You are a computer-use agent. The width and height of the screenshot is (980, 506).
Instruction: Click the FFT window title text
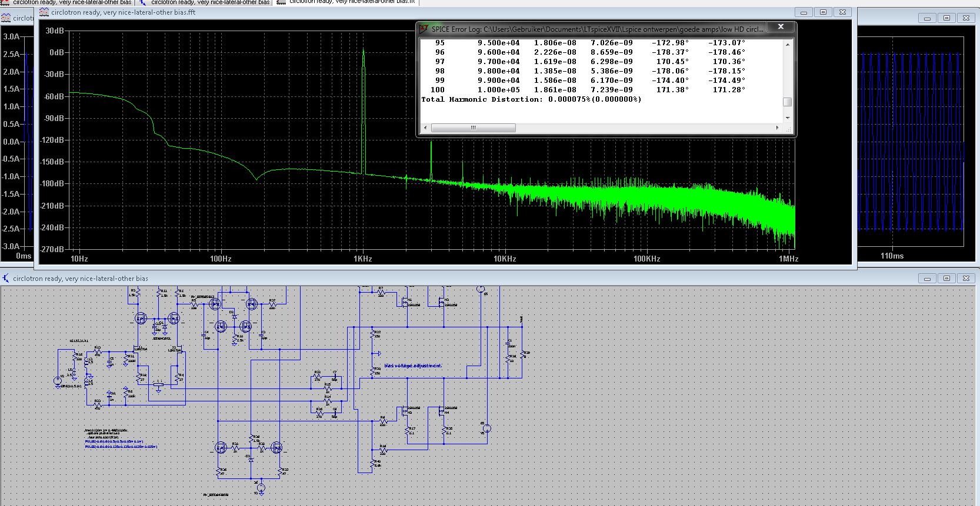[x=124, y=12]
